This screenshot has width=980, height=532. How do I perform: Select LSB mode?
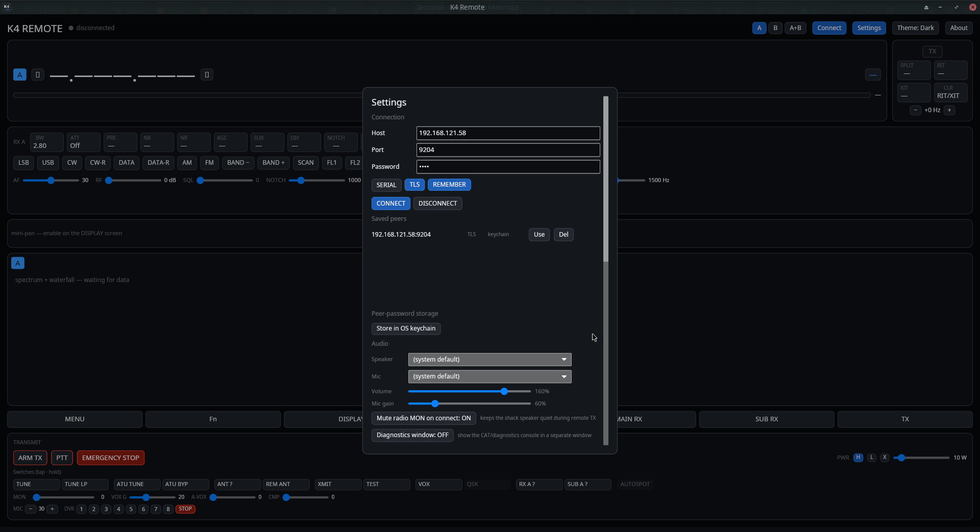[23, 163]
